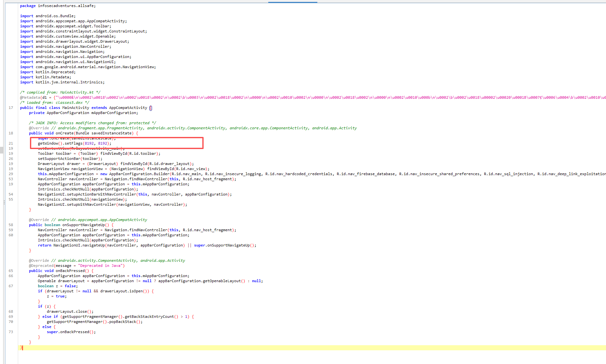The width and height of the screenshot is (606, 364).
Task: Place cursor at highlighted final closing brace
Action: click(21, 347)
